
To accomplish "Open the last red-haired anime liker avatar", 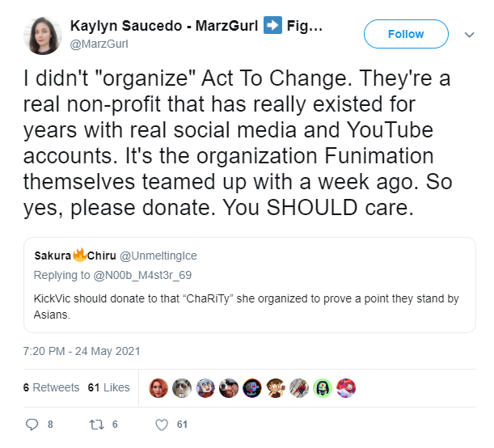I will pos(346,388).
